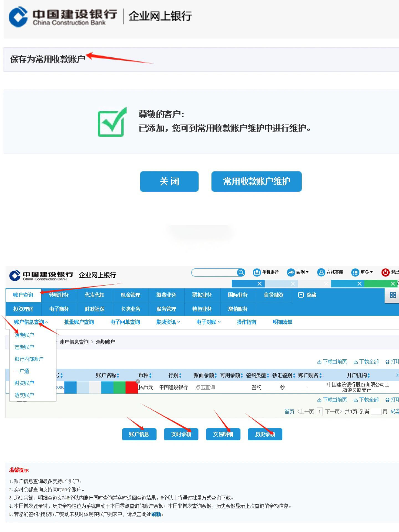This screenshot has width=399, height=532.
Task: Click the 常用收款账户维护 button
Action: coord(257,181)
